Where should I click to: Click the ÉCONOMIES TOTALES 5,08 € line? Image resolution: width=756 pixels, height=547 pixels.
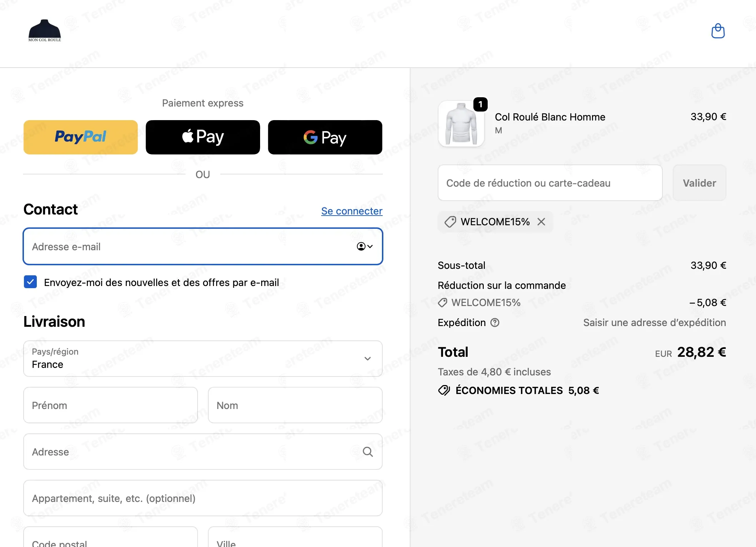pos(518,390)
